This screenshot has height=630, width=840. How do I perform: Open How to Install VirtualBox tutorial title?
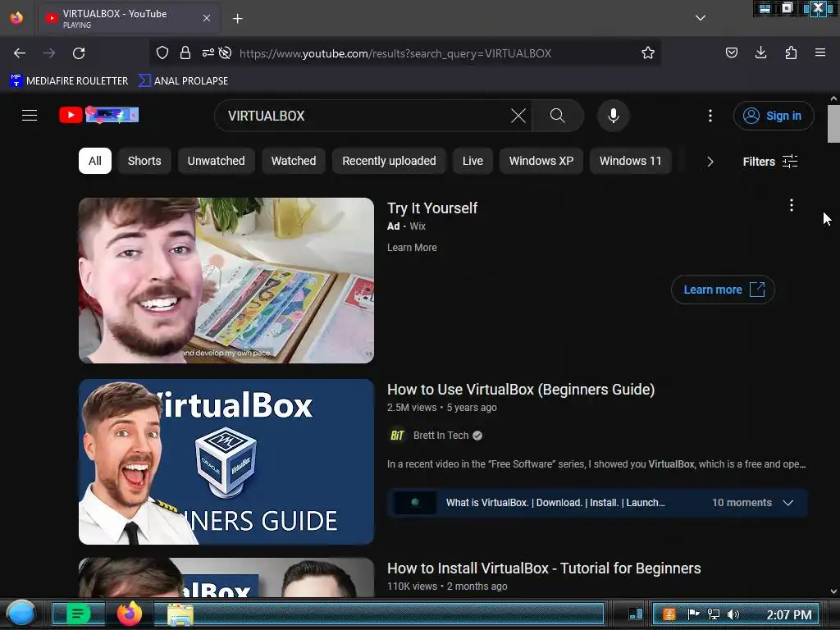544,568
